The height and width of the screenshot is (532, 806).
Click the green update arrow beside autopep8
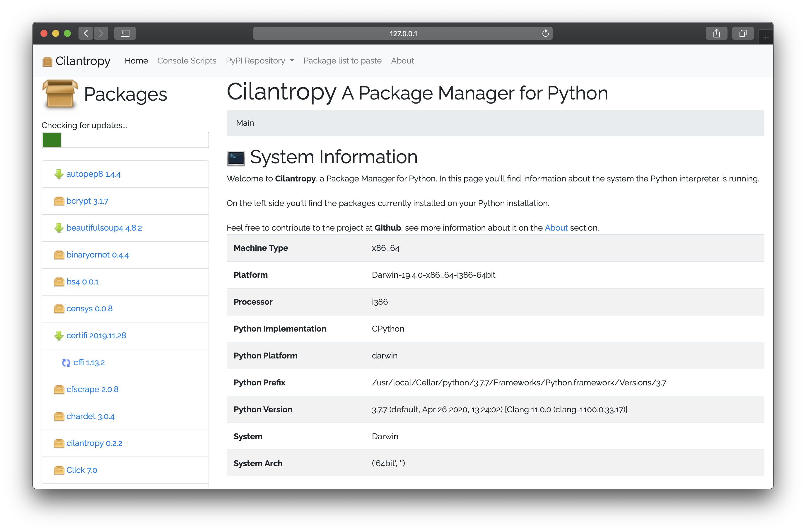coord(59,174)
